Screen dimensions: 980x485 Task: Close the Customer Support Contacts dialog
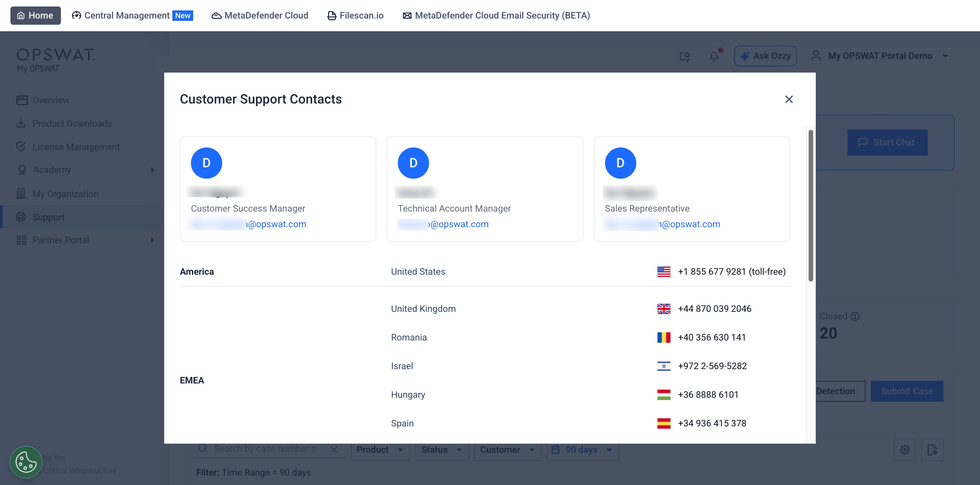[789, 99]
